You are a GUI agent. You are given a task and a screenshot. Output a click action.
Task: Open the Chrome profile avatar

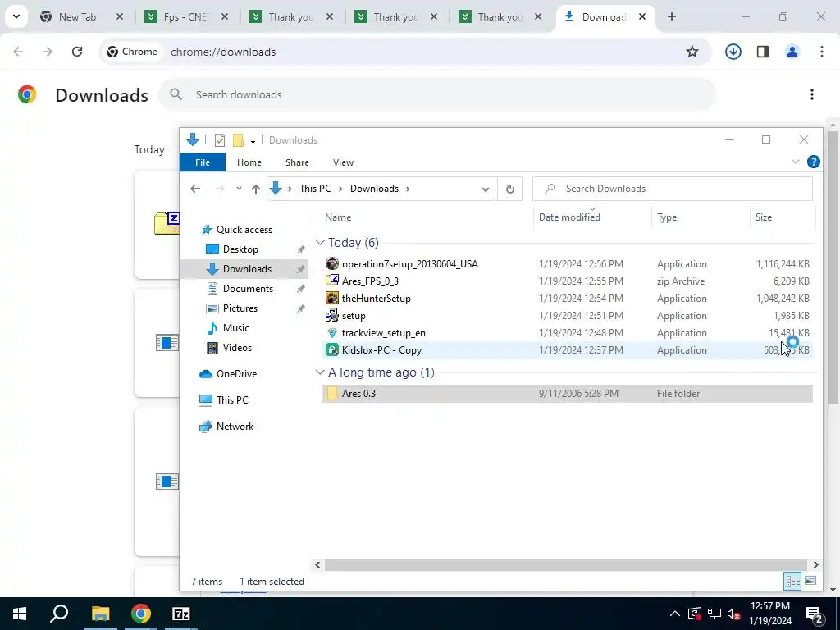click(792, 52)
